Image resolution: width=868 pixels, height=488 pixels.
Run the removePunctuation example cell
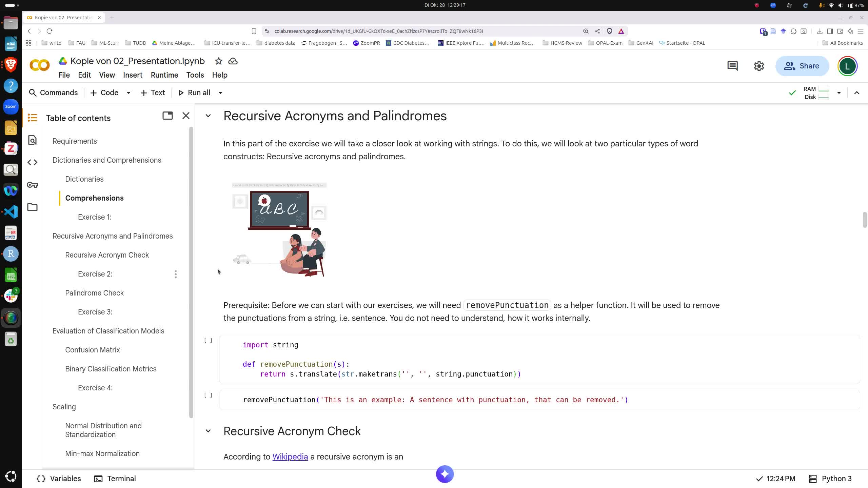(208, 395)
